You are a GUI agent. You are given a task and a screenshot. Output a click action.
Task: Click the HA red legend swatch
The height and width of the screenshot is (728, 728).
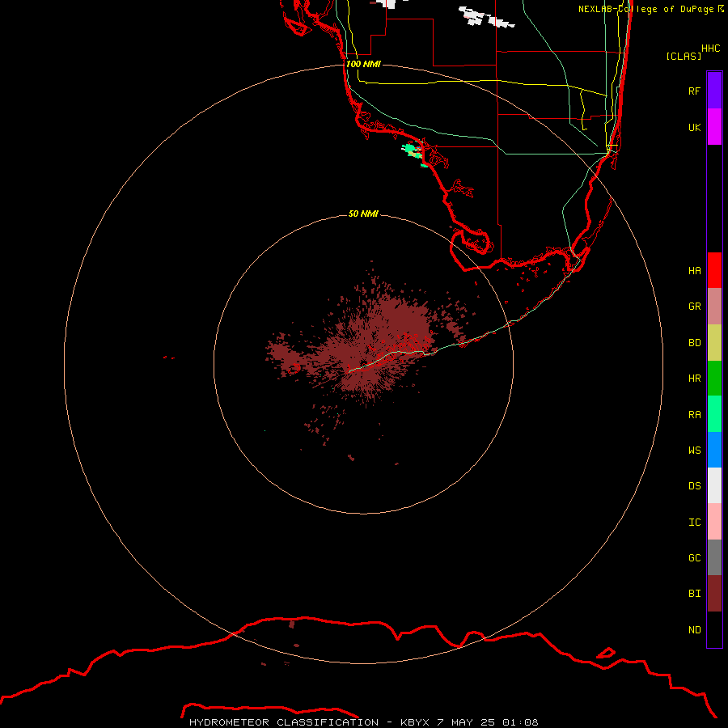point(714,270)
